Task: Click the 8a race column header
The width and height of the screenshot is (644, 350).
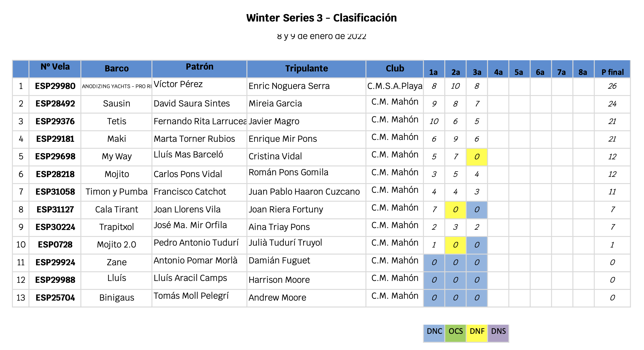Action: point(583,69)
